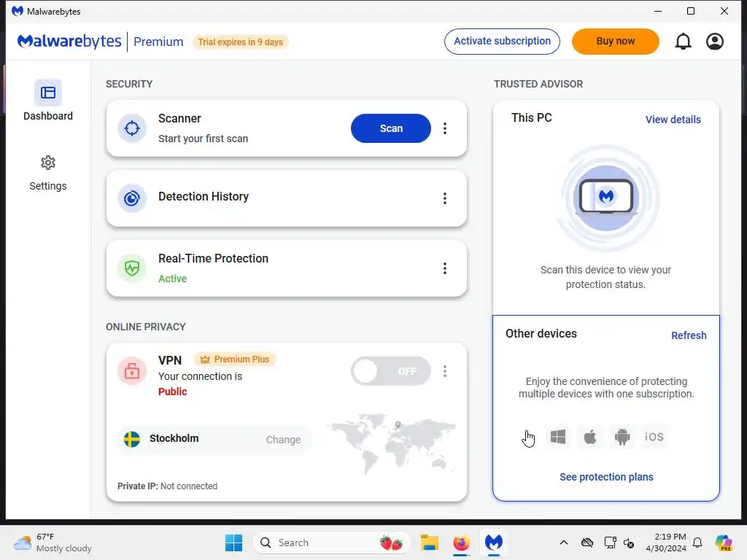Click the taskbar clock showing 2:19 PM
The image size is (747, 560).
pos(666,542)
